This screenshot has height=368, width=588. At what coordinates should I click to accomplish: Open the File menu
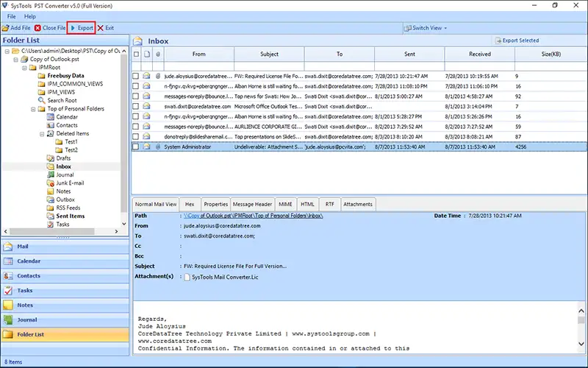pos(12,16)
